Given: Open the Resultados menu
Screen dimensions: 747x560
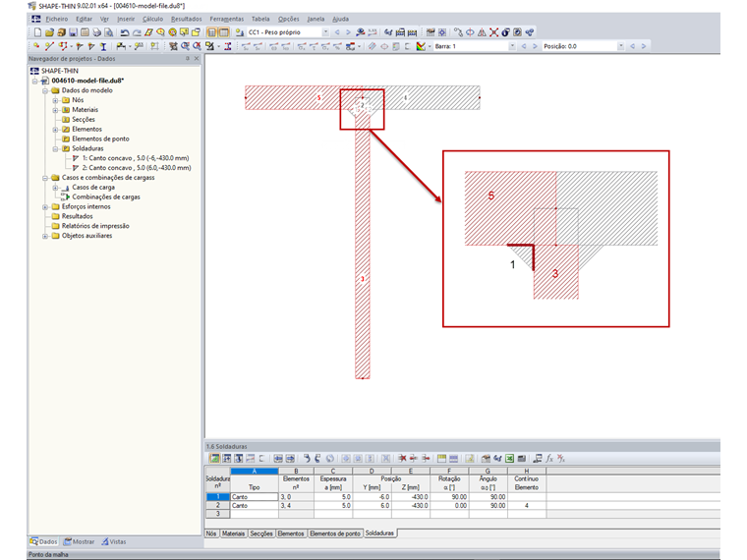Looking at the screenshot, I should click(187, 19).
